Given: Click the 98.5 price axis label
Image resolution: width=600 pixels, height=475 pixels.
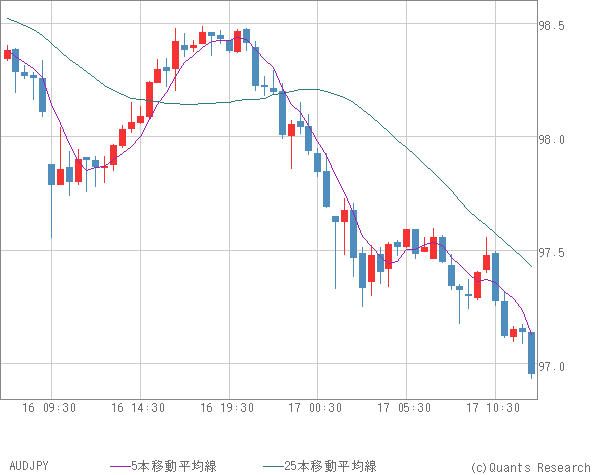Looking at the screenshot, I should [552, 26].
